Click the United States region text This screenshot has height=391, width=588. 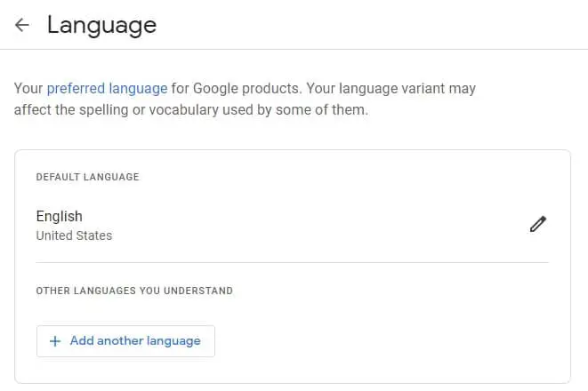[74, 235]
